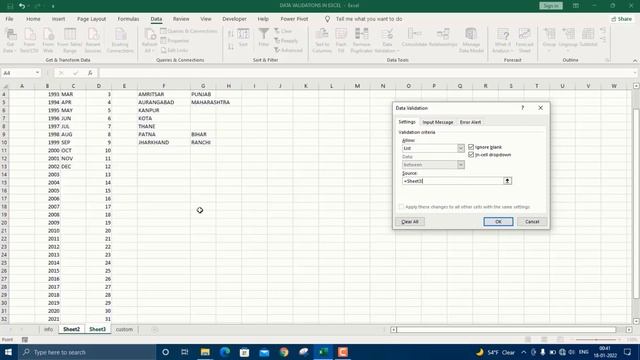The height and width of the screenshot is (360, 640).
Task: Click the Sort ribbon icon
Action: pos(243,38)
